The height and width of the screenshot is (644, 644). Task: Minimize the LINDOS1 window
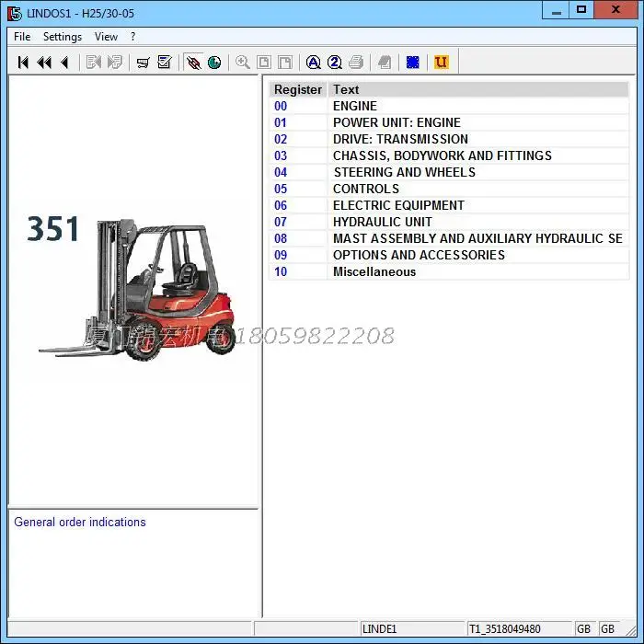pos(556,10)
